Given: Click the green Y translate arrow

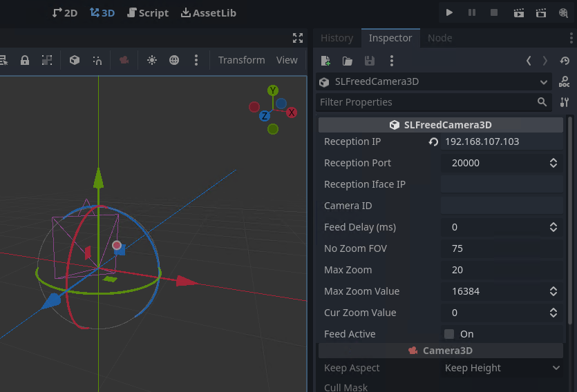Looking at the screenshot, I should [98, 179].
